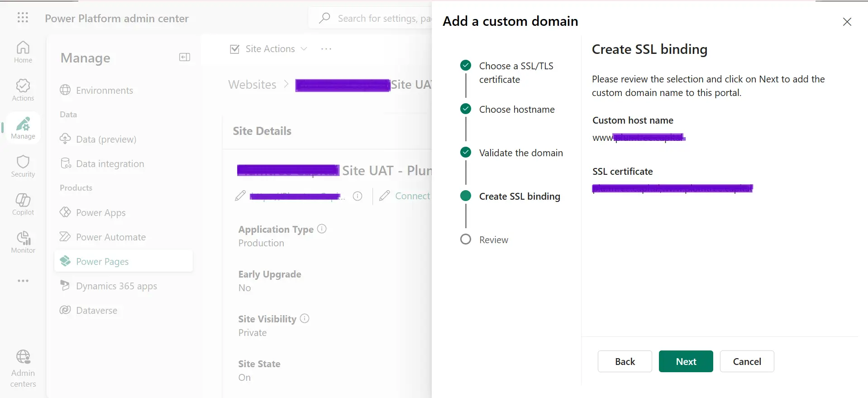Collapse the Manage navigation pane
This screenshot has height=398, width=868.
coord(185,57)
